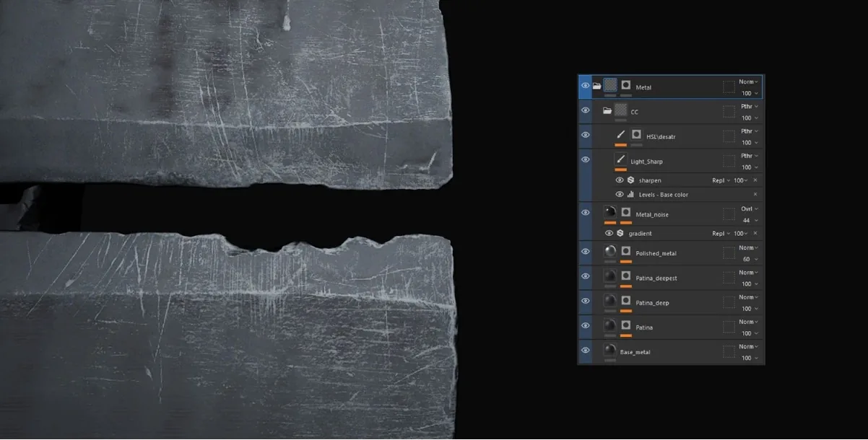Screen dimensions: 868x440
Task: Select the Patina material sphere thumbnail
Action: tap(610, 325)
